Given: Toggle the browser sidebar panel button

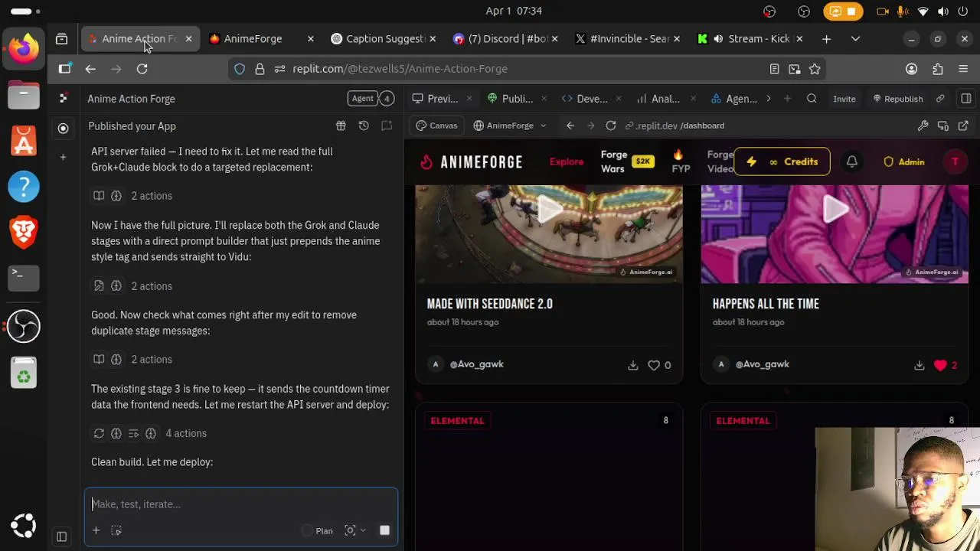Looking at the screenshot, I should 64,69.
